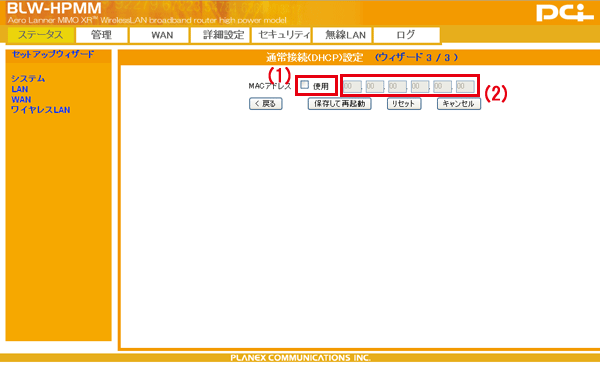Screen dimensions: 600x365
Task: Open the LAN sidebar link
Action: click(20, 89)
